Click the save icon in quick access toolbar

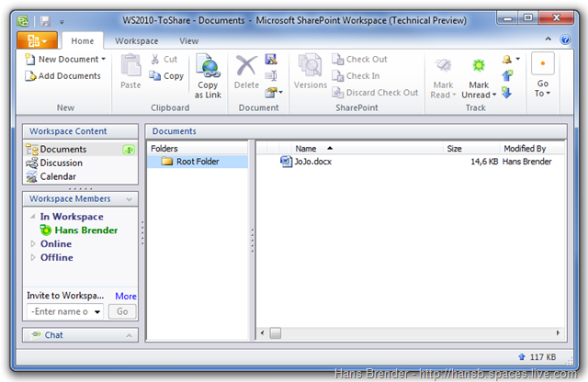click(44, 18)
